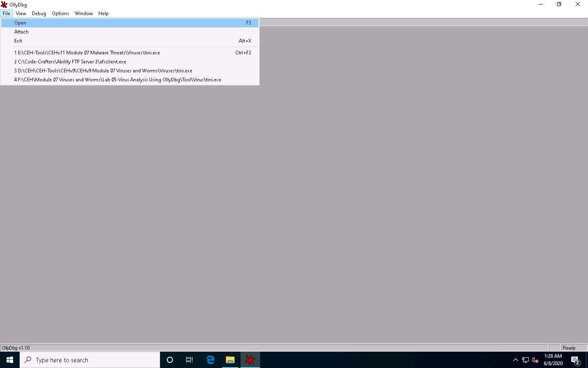
Task: Click the muted volume tray icon
Action: [535, 360]
